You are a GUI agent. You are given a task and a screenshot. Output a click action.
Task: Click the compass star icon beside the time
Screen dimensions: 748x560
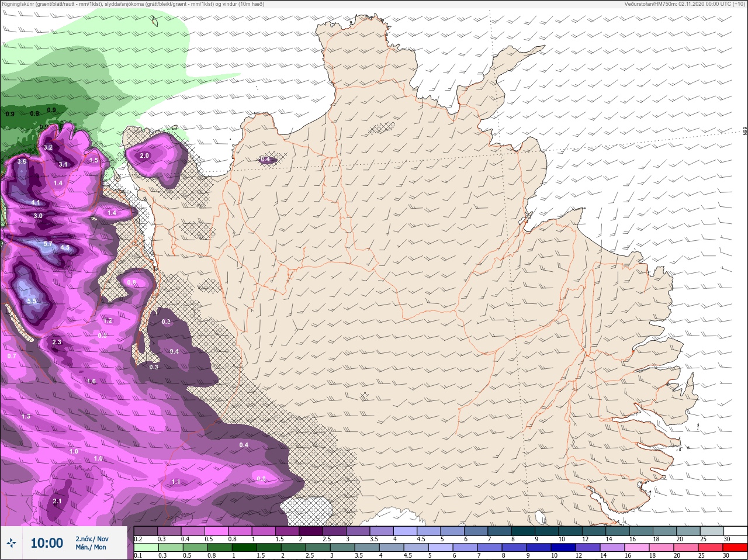coord(11,544)
